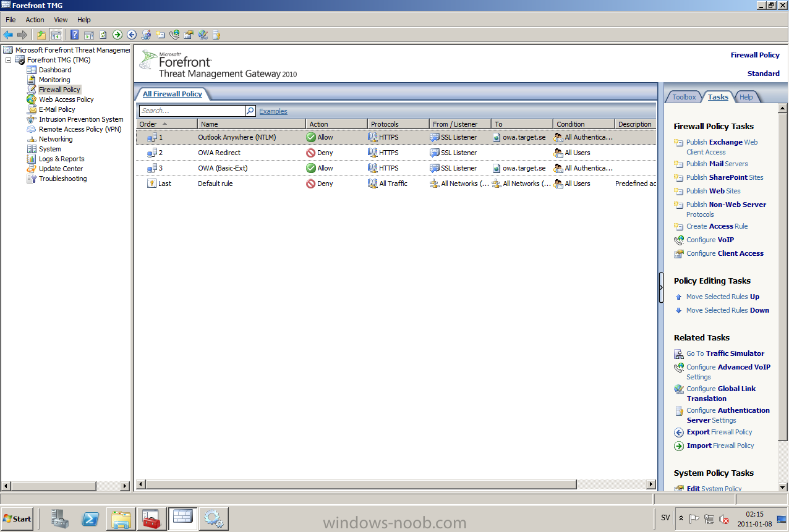789x532 pixels.
Task: Select Web Access Policy globe icon
Action: coord(32,99)
